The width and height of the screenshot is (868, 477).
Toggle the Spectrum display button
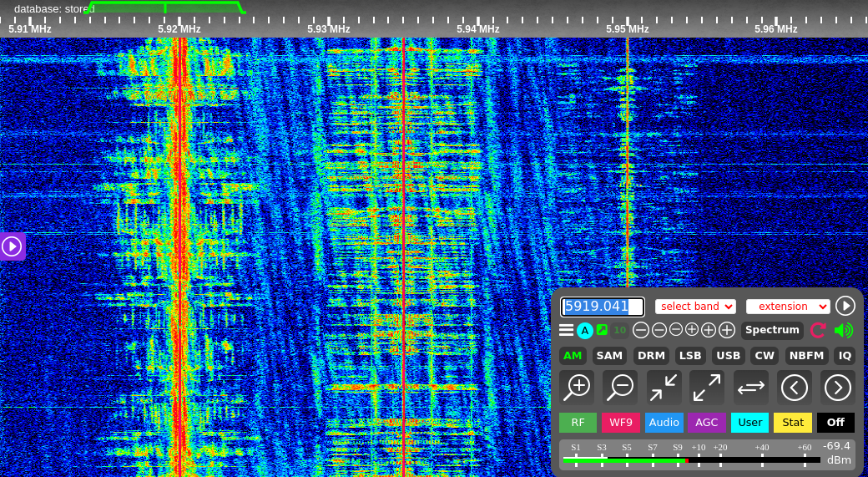pyautogui.click(x=772, y=330)
